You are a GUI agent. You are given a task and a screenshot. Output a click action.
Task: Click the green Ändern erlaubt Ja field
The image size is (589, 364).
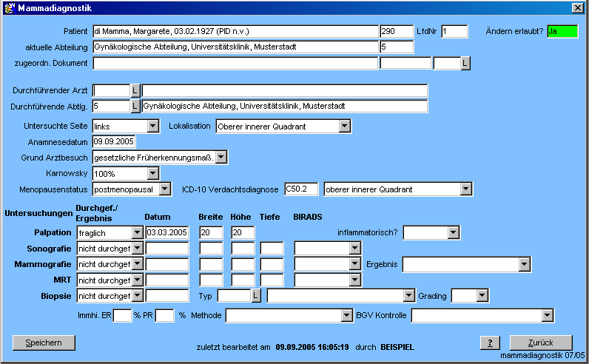[x=562, y=31]
